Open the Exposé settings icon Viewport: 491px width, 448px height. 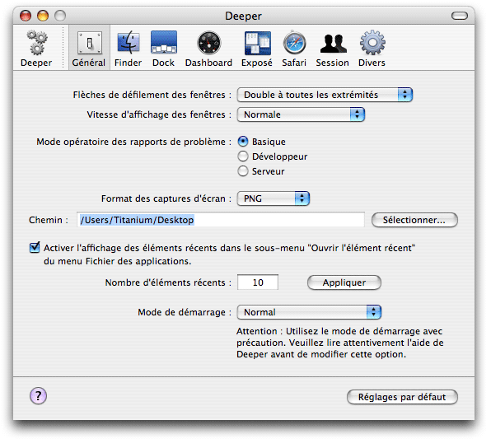pyautogui.click(x=257, y=43)
